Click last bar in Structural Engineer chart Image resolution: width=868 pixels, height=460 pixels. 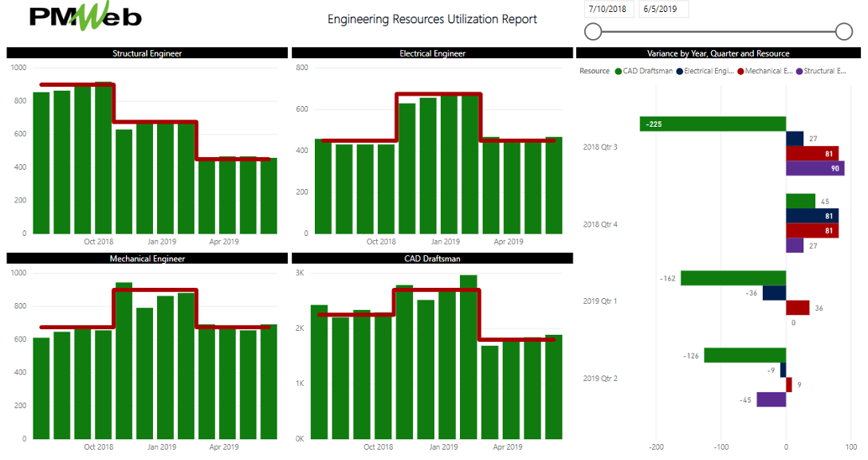tap(269, 196)
